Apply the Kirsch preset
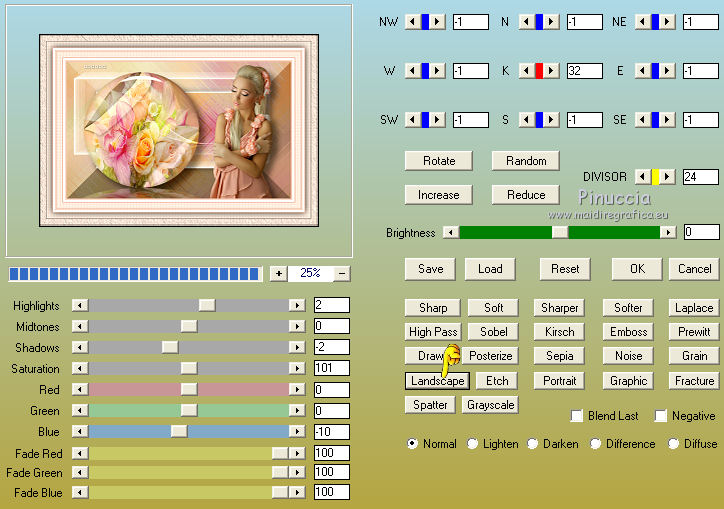724x509 pixels. [x=559, y=332]
